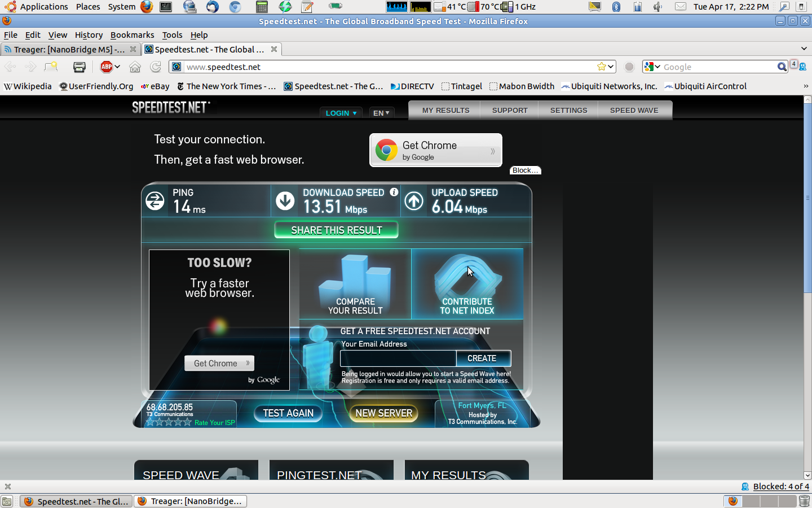Click the Adblock Plus ABP icon
Image resolution: width=812 pixels, height=508 pixels.
pos(107,67)
